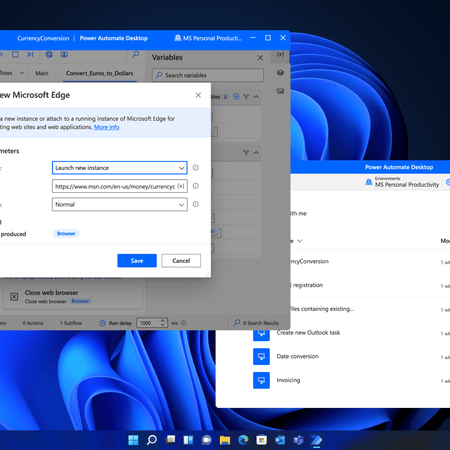
Task: Collapse the Input/output variables section
Action: (x=256, y=97)
